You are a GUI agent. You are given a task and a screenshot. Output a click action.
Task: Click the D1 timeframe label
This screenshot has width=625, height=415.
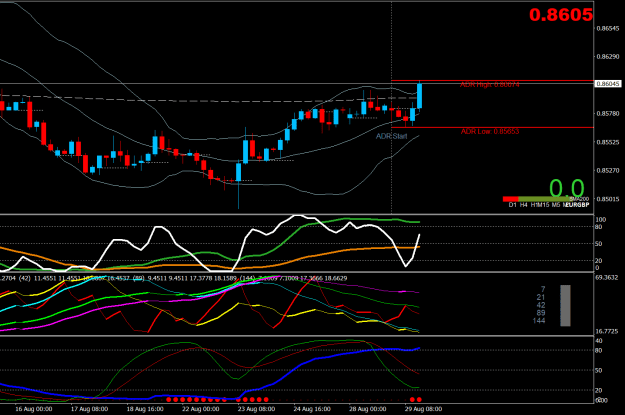tap(513, 205)
